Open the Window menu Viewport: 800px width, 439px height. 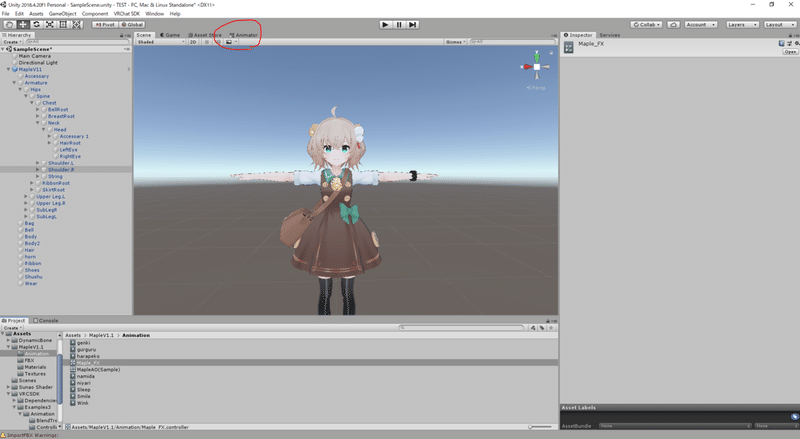pyautogui.click(x=155, y=14)
